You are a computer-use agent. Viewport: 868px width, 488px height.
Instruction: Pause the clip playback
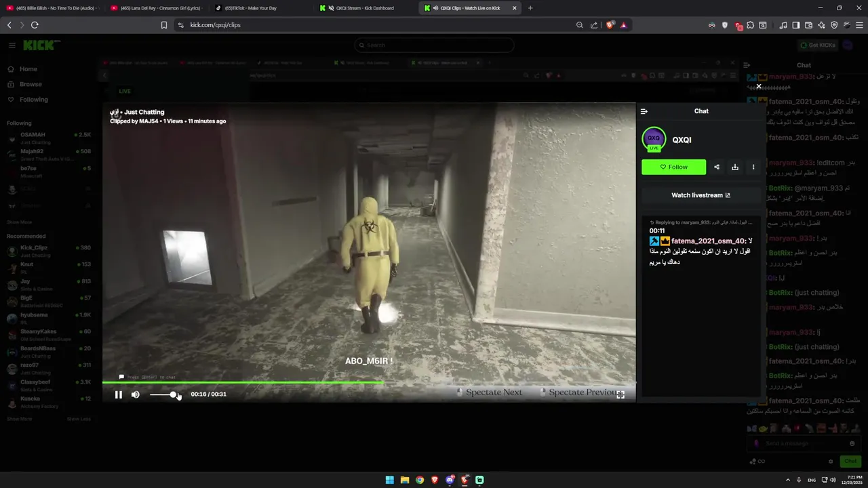[x=119, y=394]
